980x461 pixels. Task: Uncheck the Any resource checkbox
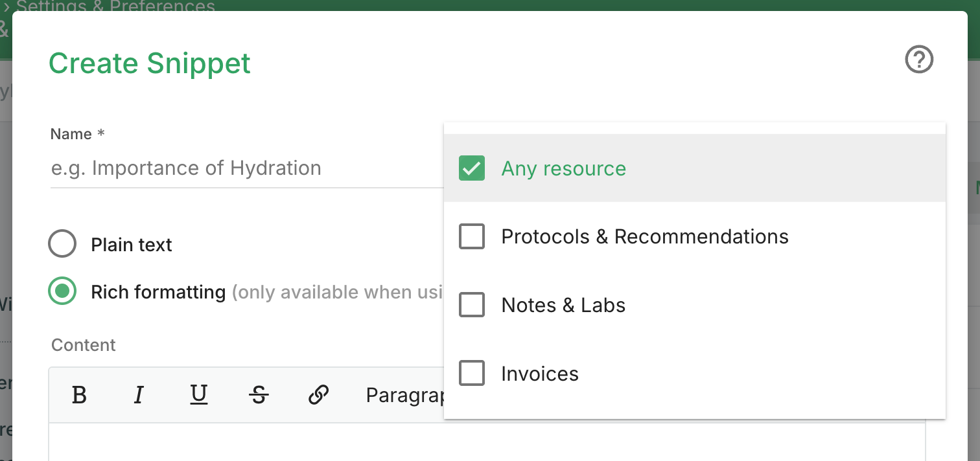click(472, 168)
